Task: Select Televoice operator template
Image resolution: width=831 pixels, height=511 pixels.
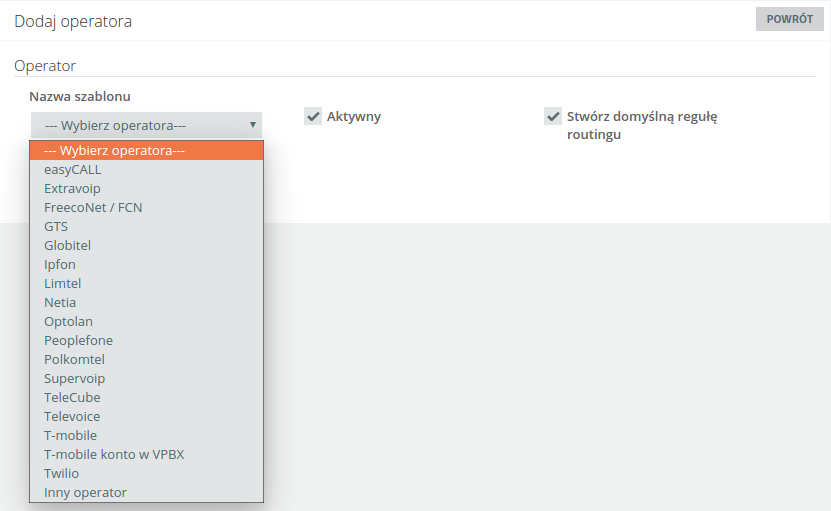Action: coord(146,417)
